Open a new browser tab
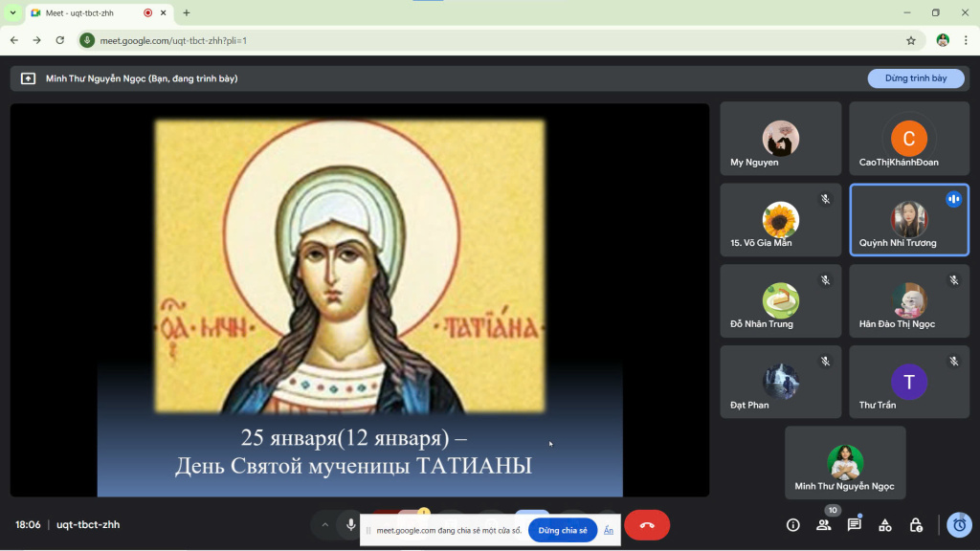980x551 pixels. (x=187, y=12)
